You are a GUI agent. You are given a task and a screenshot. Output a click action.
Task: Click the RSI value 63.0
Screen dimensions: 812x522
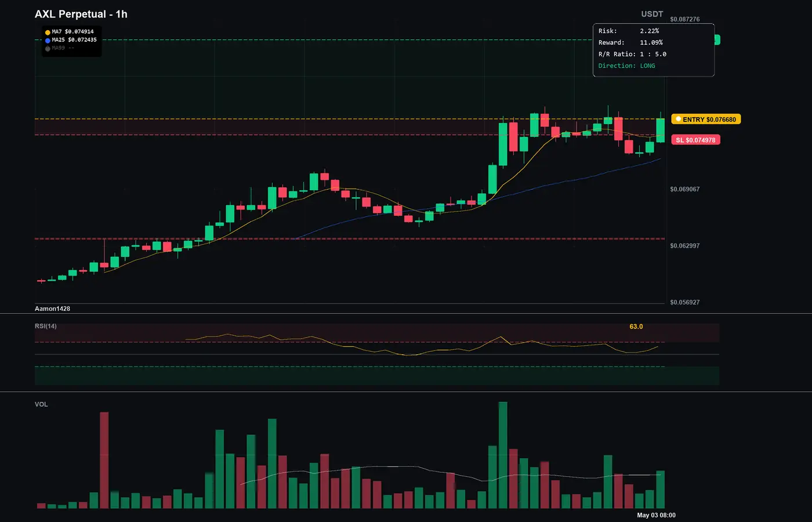[636, 327]
